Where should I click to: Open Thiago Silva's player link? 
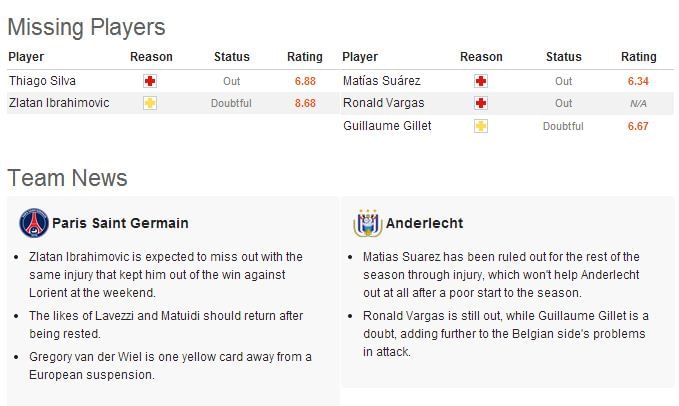coord(42,81)
